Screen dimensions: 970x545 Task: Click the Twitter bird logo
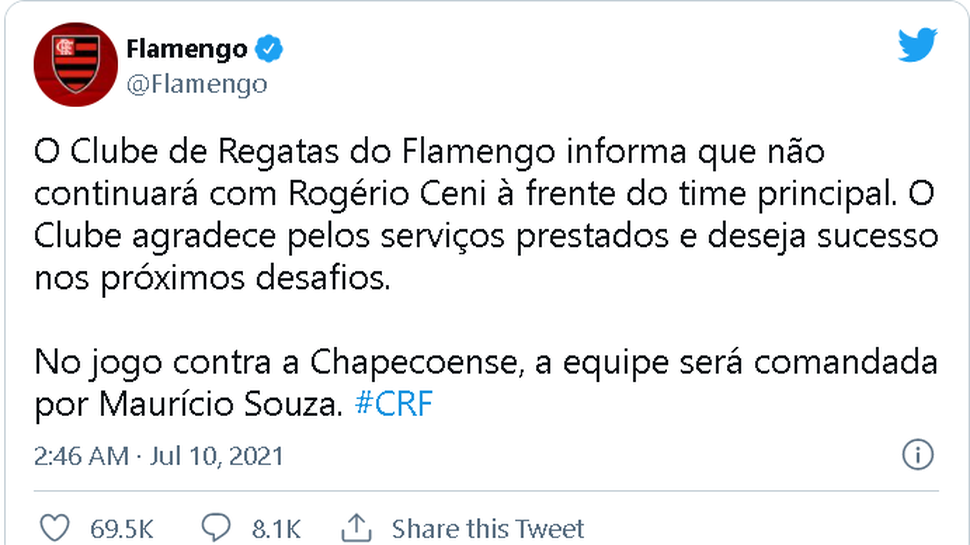coord(917,45)
